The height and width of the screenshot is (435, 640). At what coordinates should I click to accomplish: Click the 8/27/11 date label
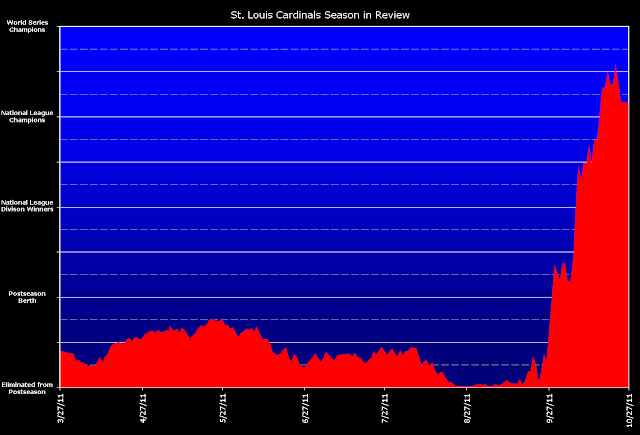point(467,408)
